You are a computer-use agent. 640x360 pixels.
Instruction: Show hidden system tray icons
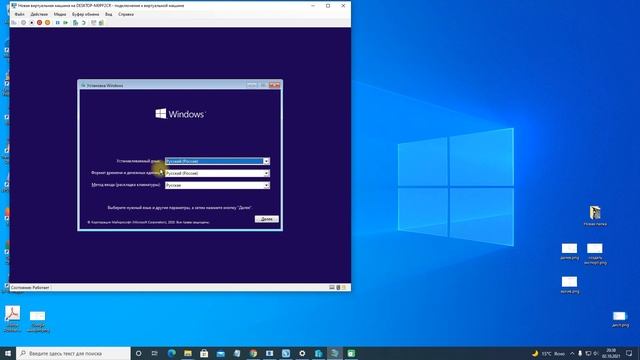[x=572, y=353]
